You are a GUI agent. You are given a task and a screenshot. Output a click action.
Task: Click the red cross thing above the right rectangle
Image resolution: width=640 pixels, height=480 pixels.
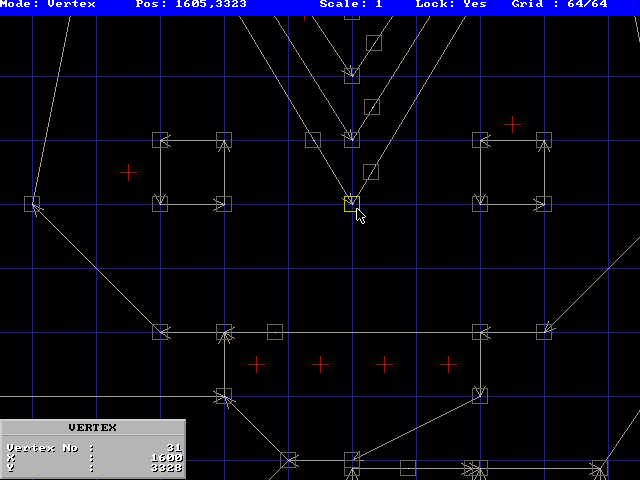(x=512, y=124)
